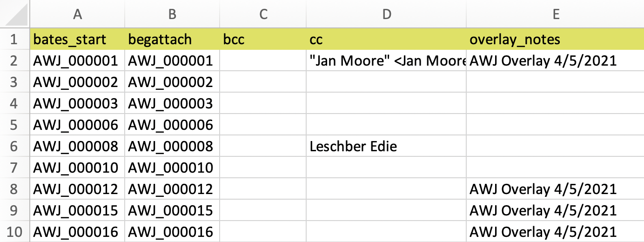Click the overlay_notes header cell
644x242 pixels.
click(x=555, y=39)
